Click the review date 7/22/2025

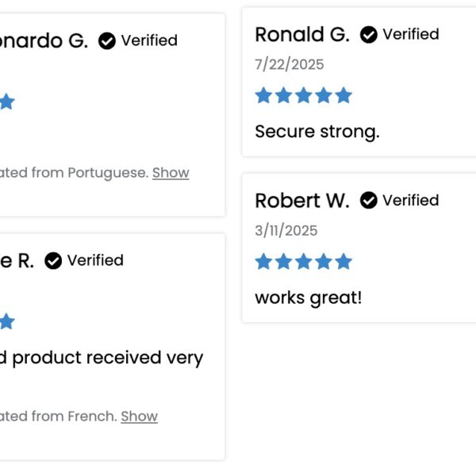(290, 64)
